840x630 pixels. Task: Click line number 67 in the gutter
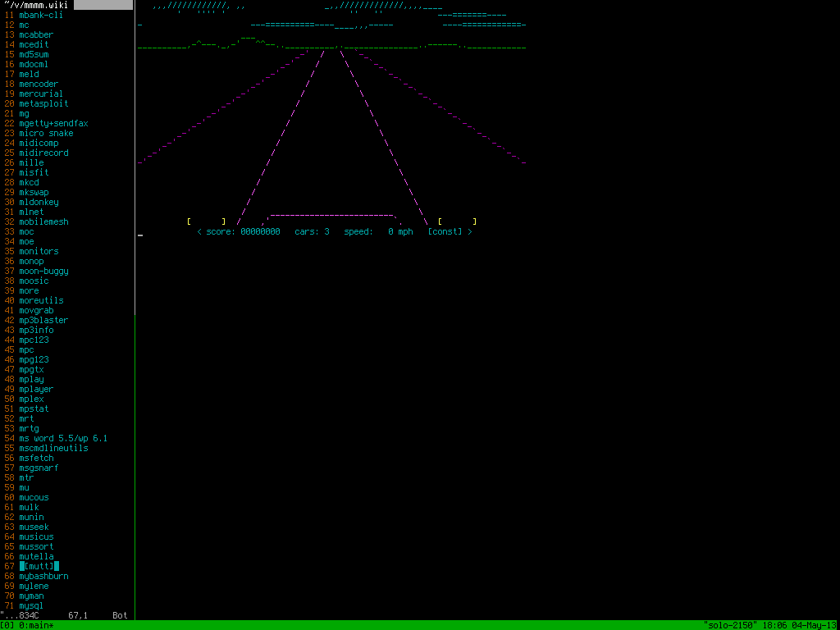(x=9, y=566)
